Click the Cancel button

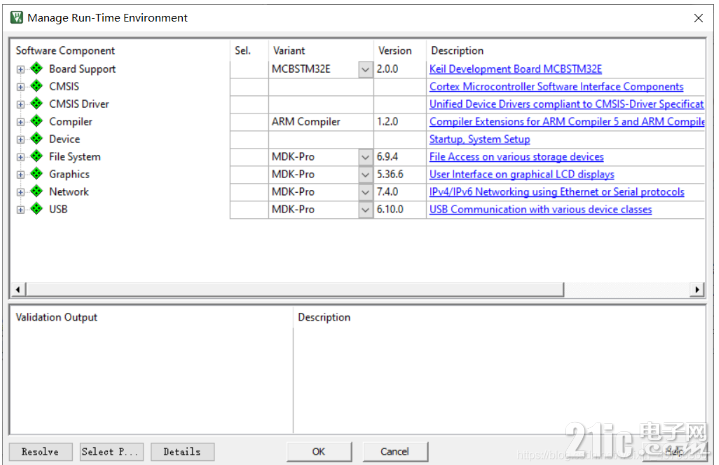395,452
